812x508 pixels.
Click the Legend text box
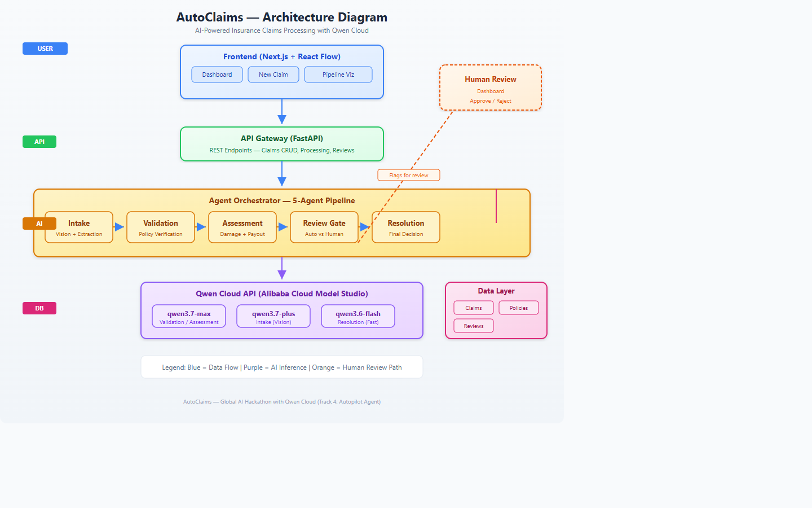282,367
